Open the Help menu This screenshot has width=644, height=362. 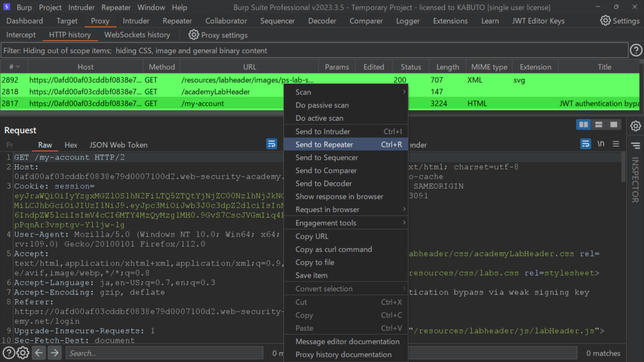(180, 8)
